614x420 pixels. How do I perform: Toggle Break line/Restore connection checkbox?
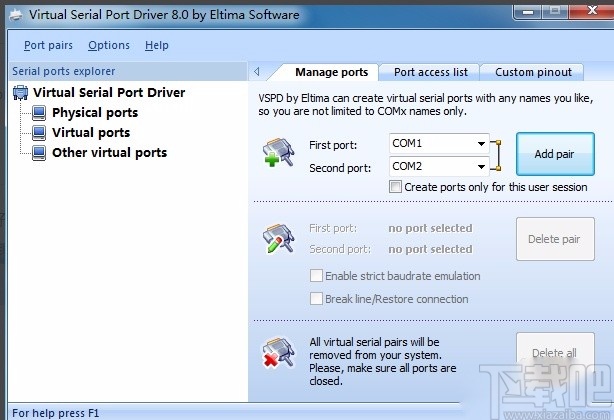pos(316,299)
